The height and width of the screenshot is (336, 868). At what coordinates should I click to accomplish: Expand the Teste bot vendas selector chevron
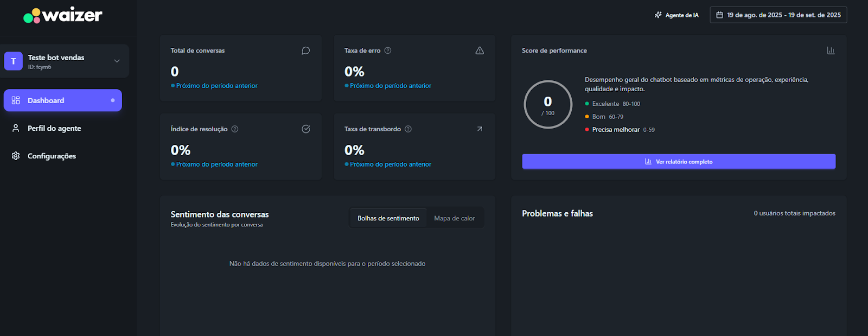point(117,61)
